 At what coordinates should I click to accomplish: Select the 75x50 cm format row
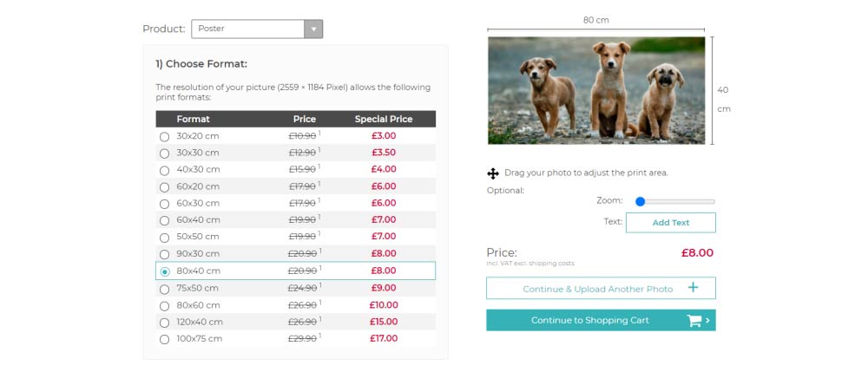point(296,288)
